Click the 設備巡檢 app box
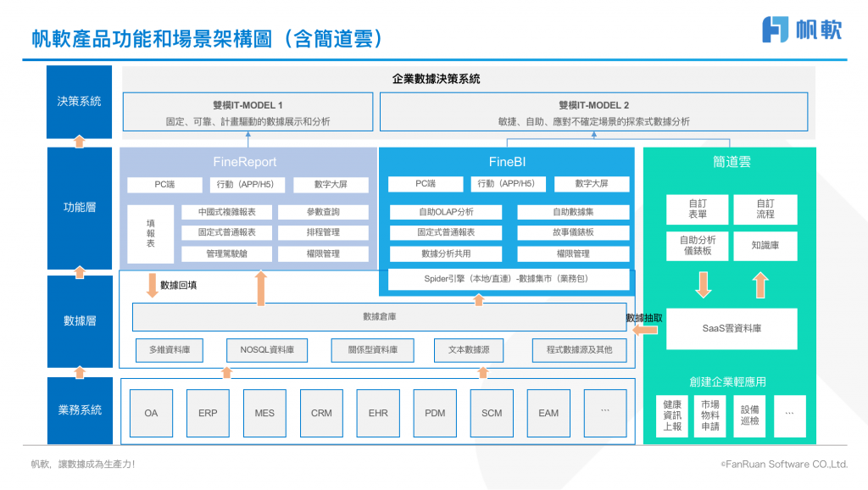Image resolution: width=868 pixels, height=490 pixels. point(750,416)
